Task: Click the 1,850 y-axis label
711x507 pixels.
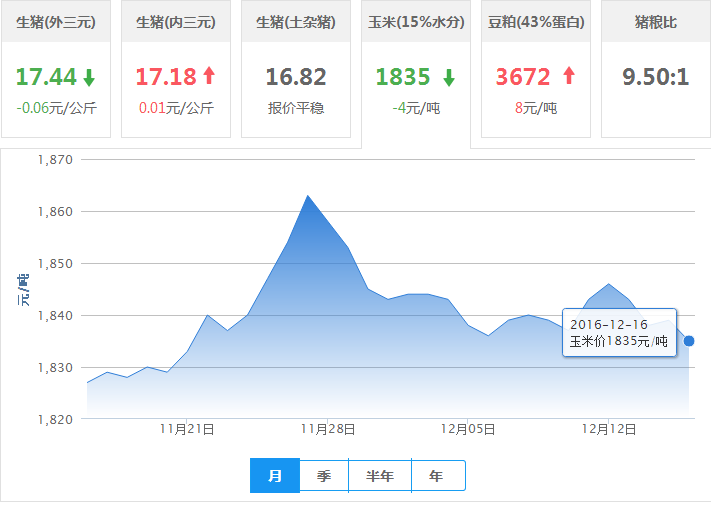Action: coord(55,264)
